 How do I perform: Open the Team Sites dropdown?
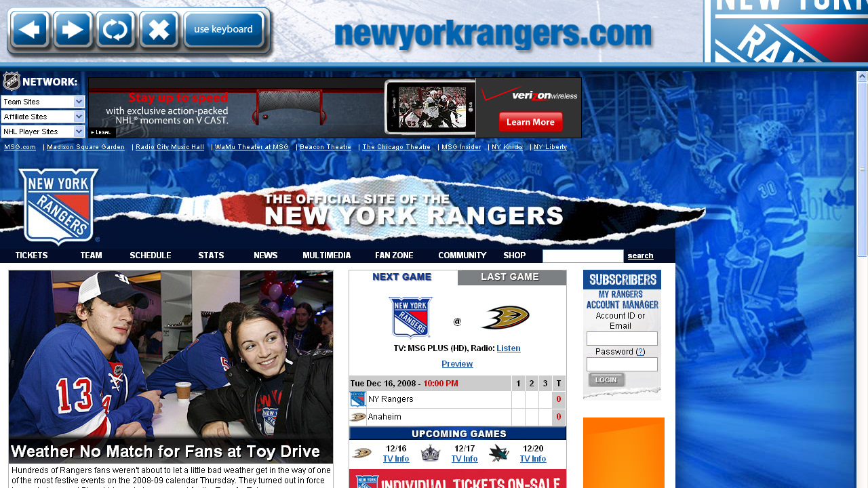(x=43, y=102)
